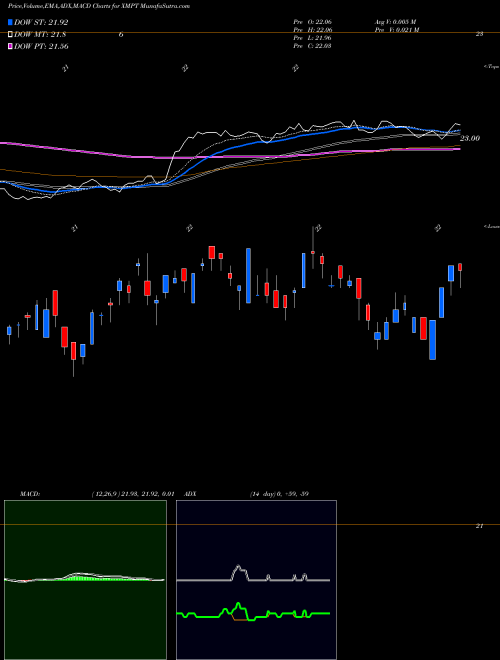The height and width of the screenshot is (660, 500).
Task: Select the 'DOW PT: 21.56' legend label
Action: [x=41, y=46]
